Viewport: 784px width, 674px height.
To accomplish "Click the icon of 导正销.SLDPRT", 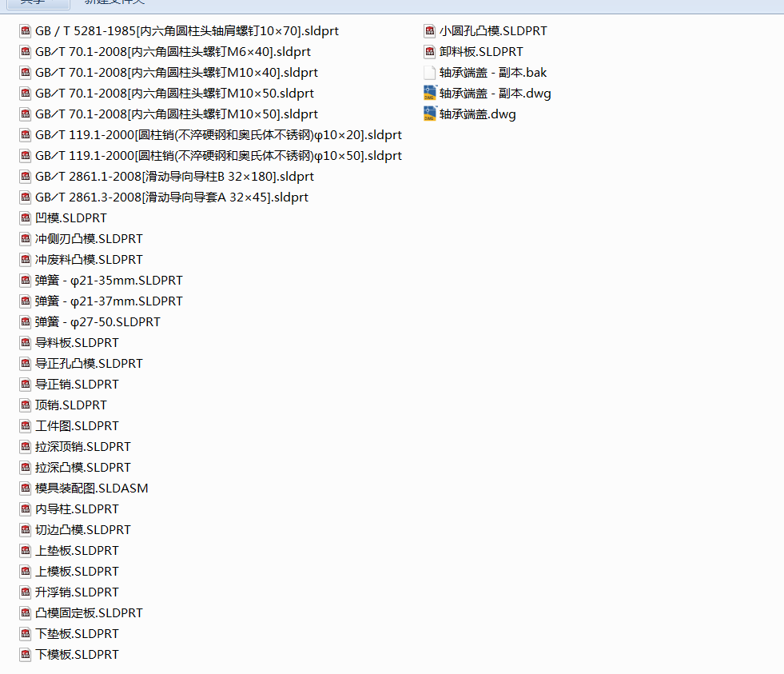I will point(26,385).
